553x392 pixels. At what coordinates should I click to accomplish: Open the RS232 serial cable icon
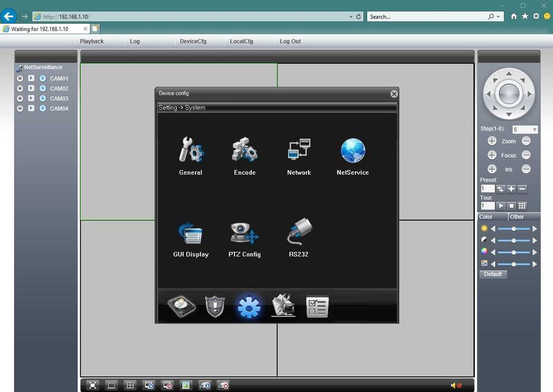(x=299, y=231)
